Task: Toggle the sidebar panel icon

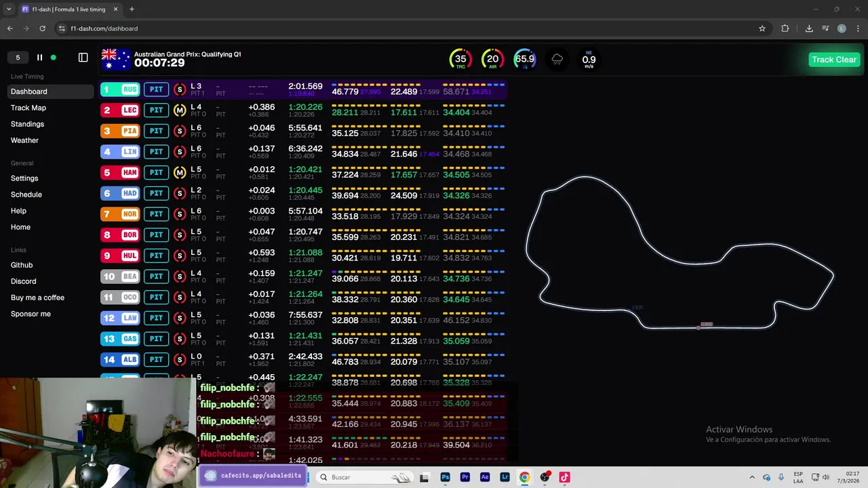Action: (83, 58)
